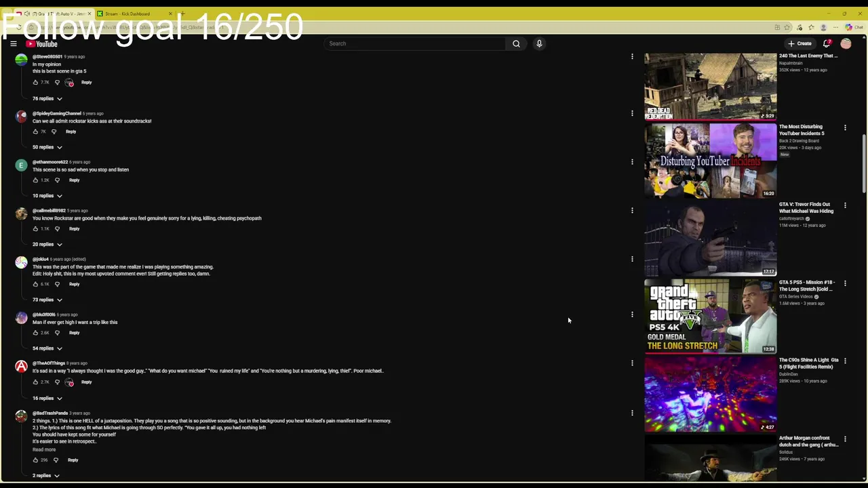Open the @jokiu4 channel link
868x488 pixels.
[40, 259]
